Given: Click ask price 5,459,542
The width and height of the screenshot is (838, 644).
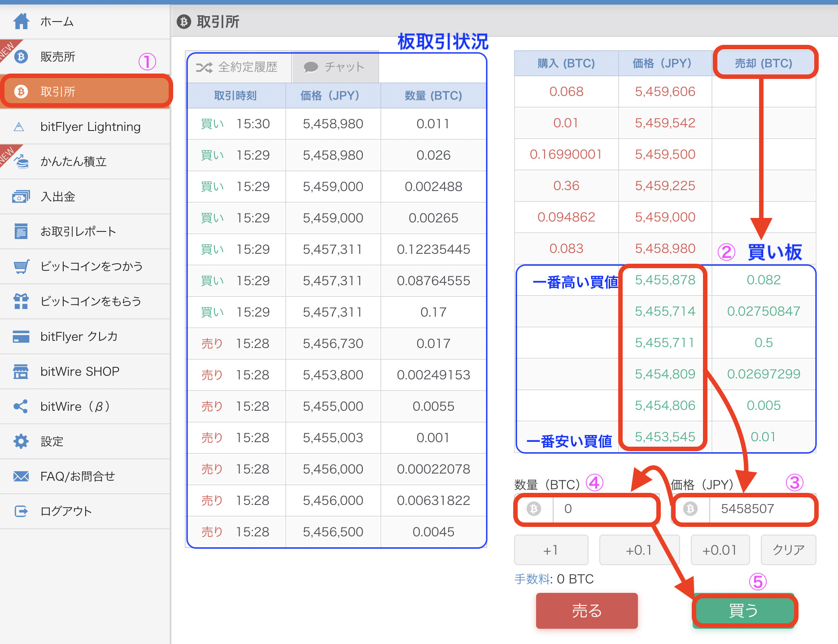Looking at the screenshot, I should (665, 123).
